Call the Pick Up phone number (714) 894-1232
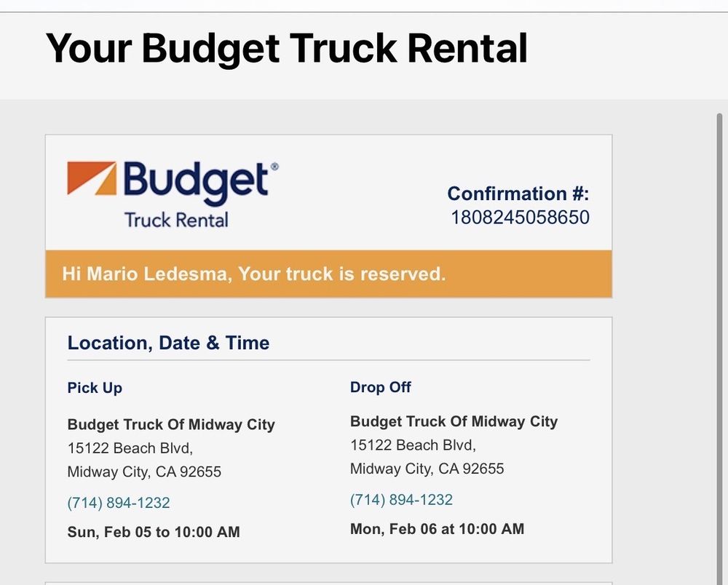 118,501
